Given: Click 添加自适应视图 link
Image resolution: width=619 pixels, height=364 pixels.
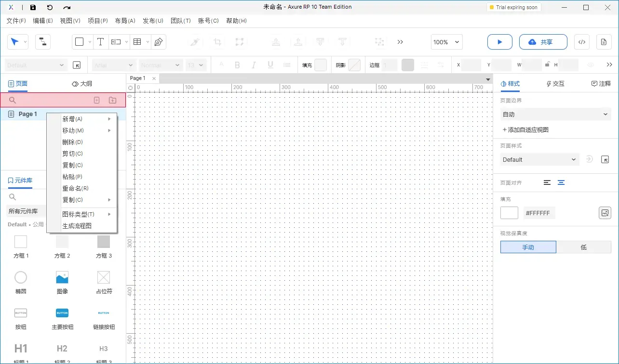Looking at the screenshot, I should (x=525, y=129).
